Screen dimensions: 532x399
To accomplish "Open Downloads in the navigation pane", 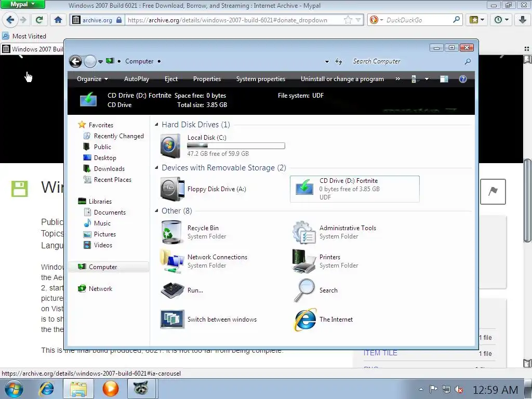I will point(109,169).
